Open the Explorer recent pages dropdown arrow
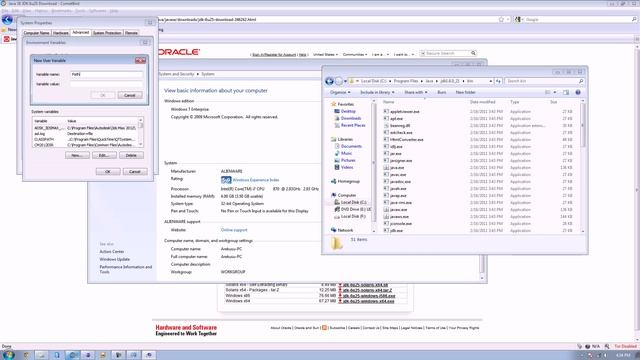The width and height of the screenshot is (640, 360). tap(345, 81)
